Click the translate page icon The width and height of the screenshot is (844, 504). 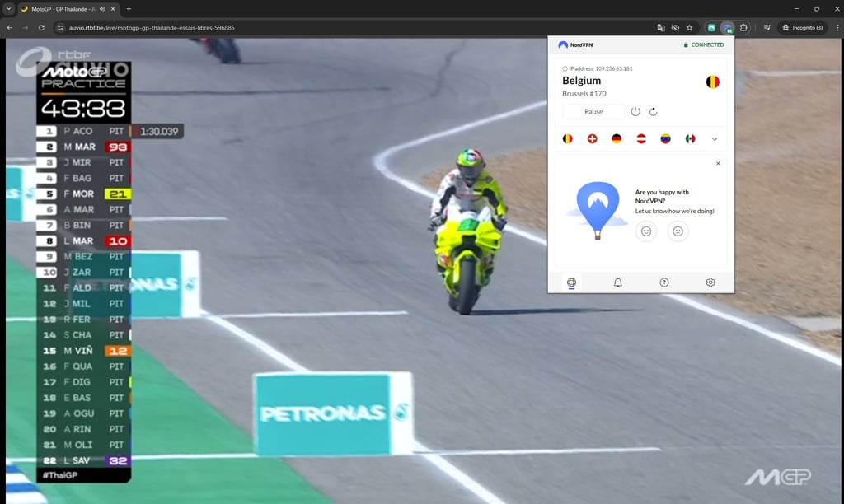point(661,27)
